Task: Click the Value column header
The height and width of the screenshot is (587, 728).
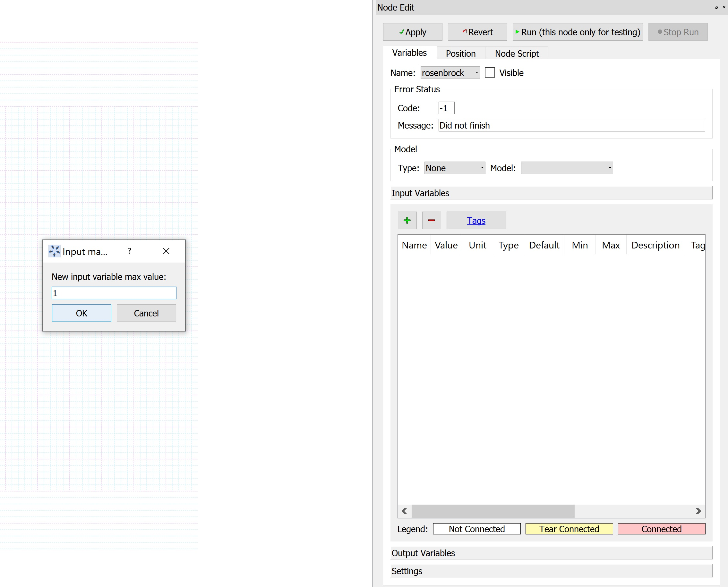Action: coord(446,245)
